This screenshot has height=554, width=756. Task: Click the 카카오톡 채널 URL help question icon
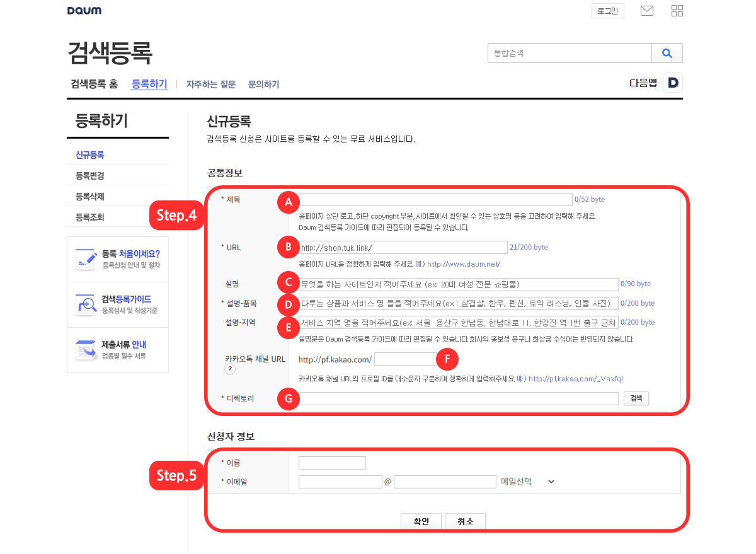tap(230, 370)
